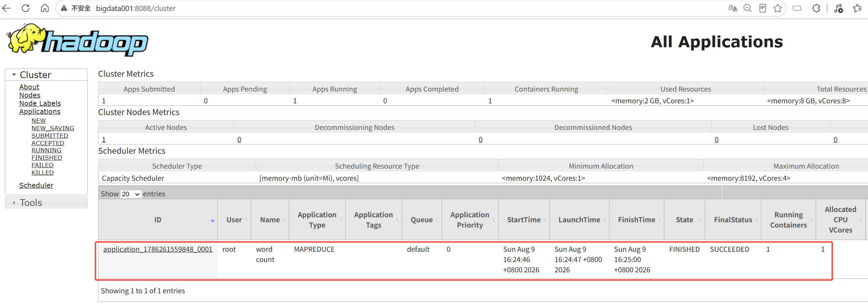Filter applications by ACCEPTED state
Viewport: 868px width, 305px height.
coord(48,143)
